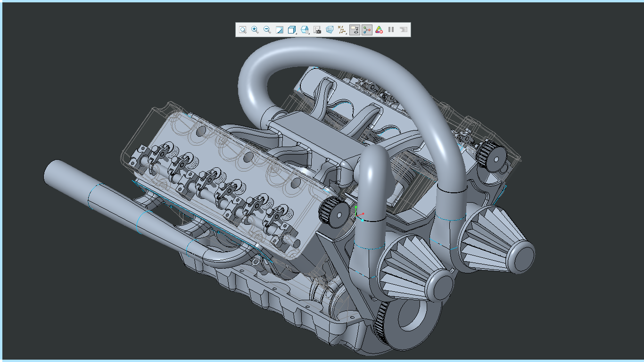This screenshot has height=362, width=644.
Task: Select the wireframe view cube icon
Action: (x=330, y=29)
